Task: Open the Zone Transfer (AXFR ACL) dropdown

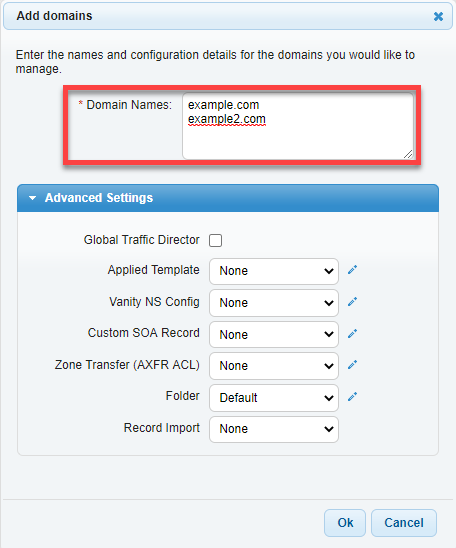Action: point(274,366)
